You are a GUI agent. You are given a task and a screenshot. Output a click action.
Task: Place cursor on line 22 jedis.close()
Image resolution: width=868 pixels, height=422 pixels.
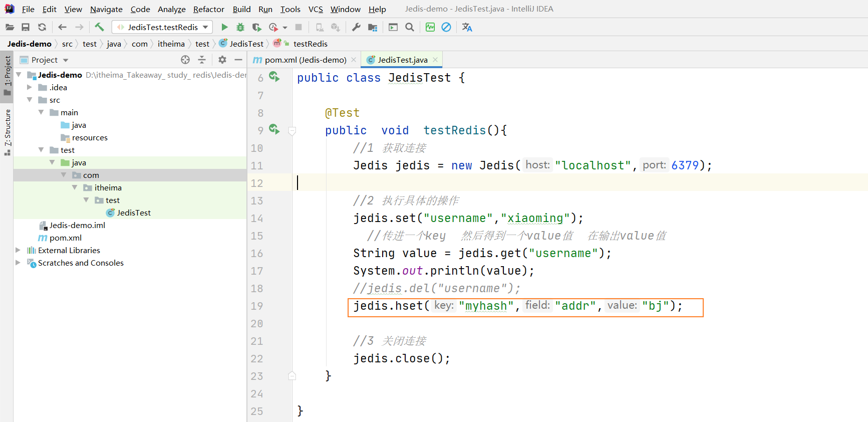[x=402, y=358]
